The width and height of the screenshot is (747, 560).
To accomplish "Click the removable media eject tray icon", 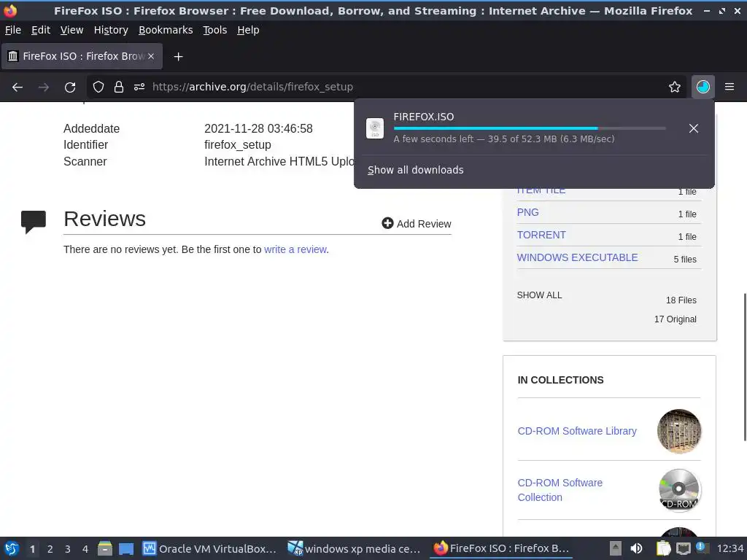I will [x=616, y=548].
